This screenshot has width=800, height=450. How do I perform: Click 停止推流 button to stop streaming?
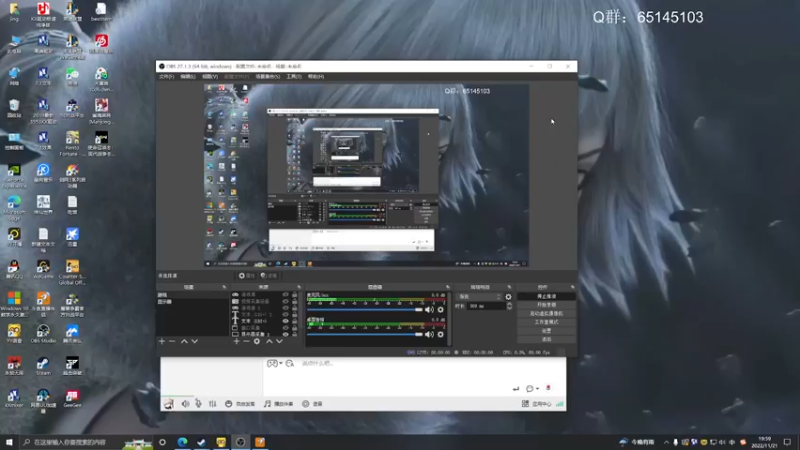546,296
